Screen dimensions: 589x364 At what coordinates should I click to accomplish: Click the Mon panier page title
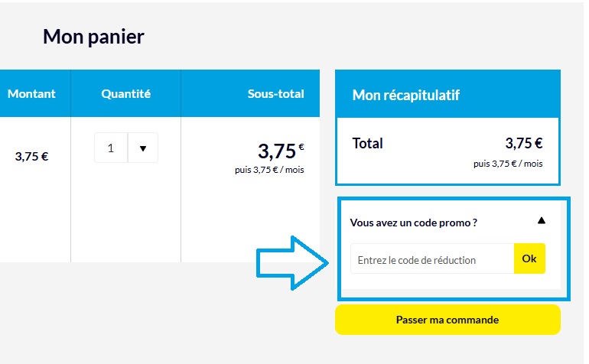(93, 36)
